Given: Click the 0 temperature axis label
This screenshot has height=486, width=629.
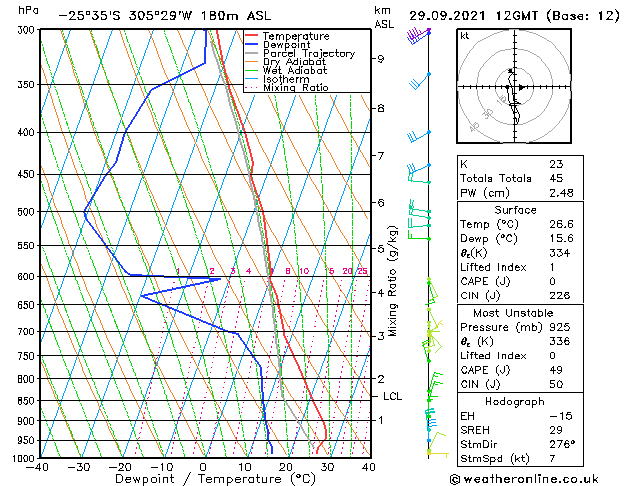Looking at the screenshot, I should (203, 467).
